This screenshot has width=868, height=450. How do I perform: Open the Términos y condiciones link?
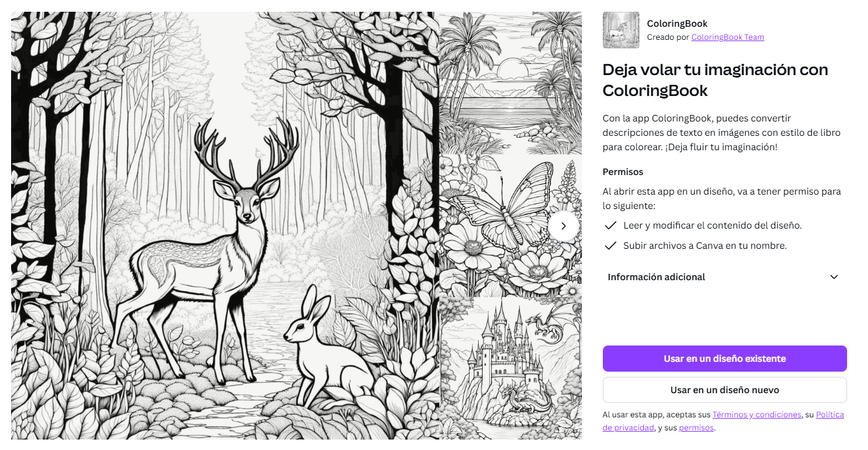click(756, 414)
